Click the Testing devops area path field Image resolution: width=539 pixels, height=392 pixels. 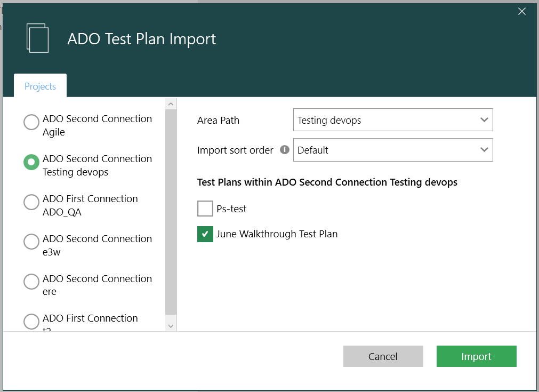pos(373,119)
